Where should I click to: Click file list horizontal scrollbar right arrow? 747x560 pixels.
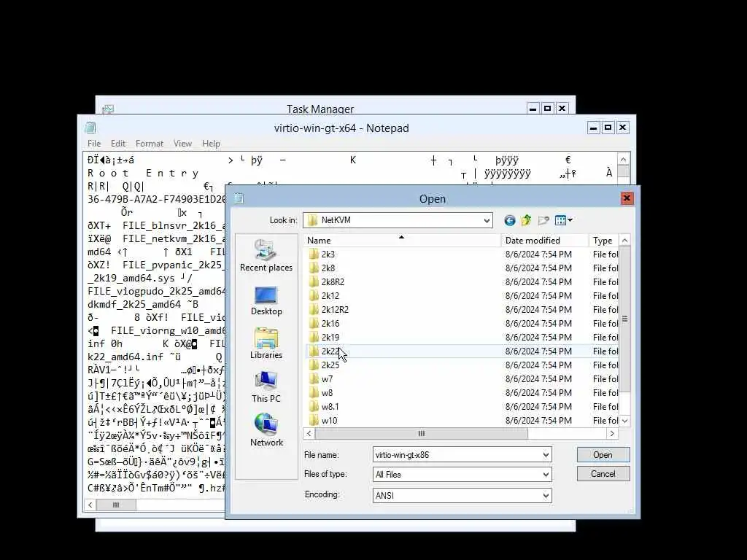(612, 433)
